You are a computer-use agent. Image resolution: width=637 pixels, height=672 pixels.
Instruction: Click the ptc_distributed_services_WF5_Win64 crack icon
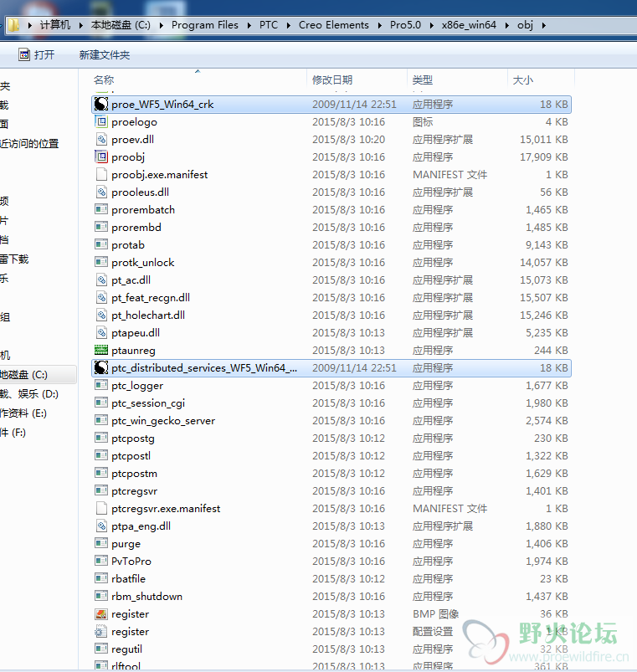tap(101, 367)
